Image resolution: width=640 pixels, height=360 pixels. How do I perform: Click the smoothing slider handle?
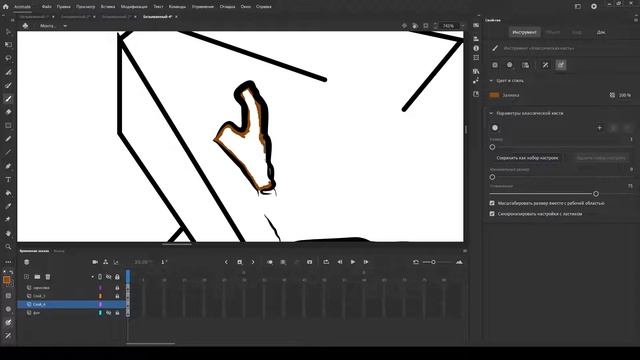pyautogui.click(x=596, y=193)
